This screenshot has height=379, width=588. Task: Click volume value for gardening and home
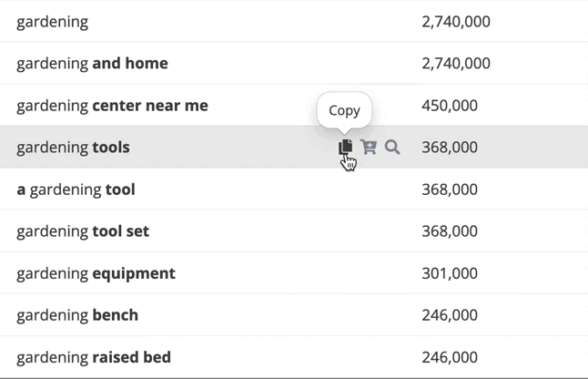tap(456, 64)
